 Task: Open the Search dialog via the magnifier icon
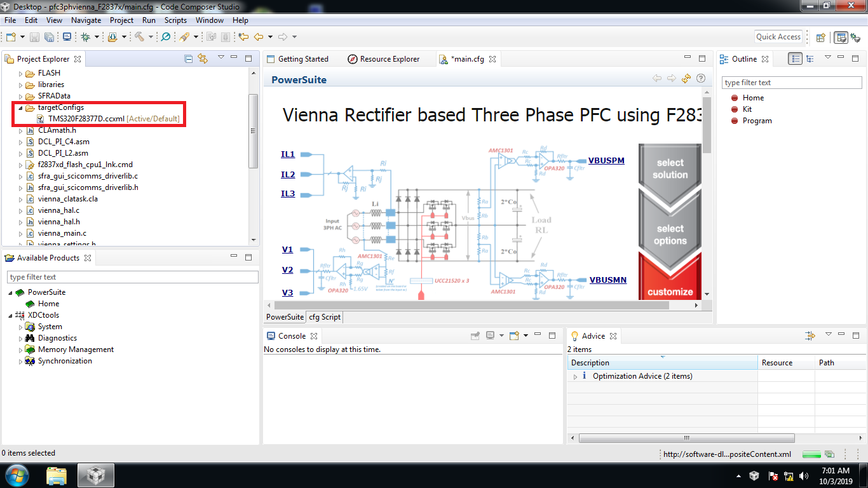pyautogui.click(x=166, y=37)
